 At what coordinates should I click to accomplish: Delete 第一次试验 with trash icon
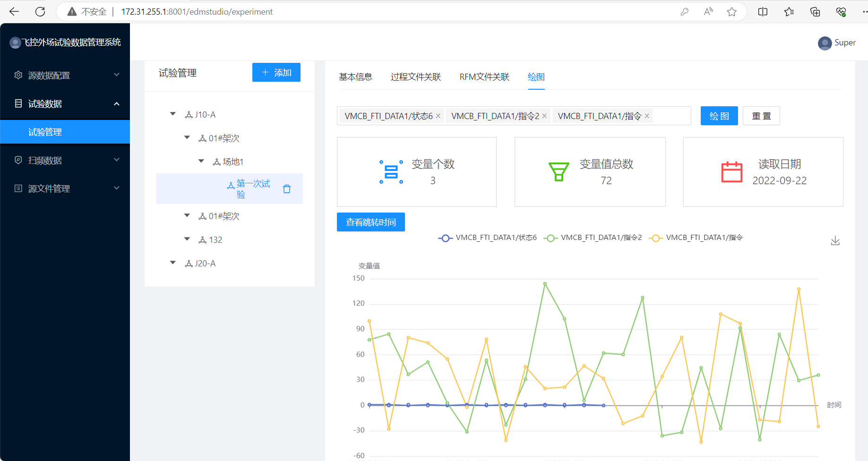coord(287,189)
